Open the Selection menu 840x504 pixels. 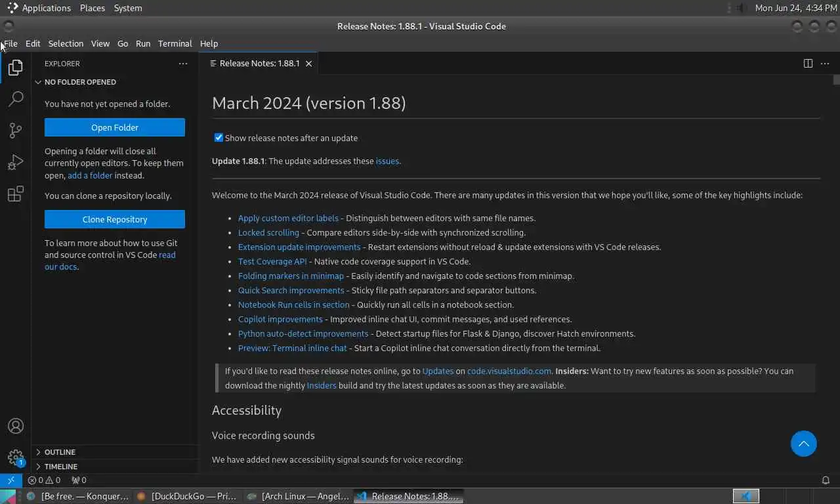point(66,43)
